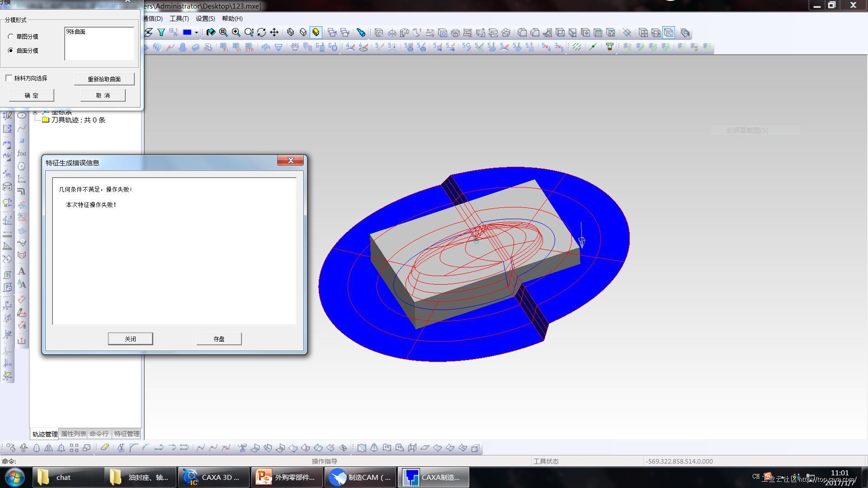Click the f(x) formula curve icon
This screenshot has width=868, height=488.
(21, 154)
